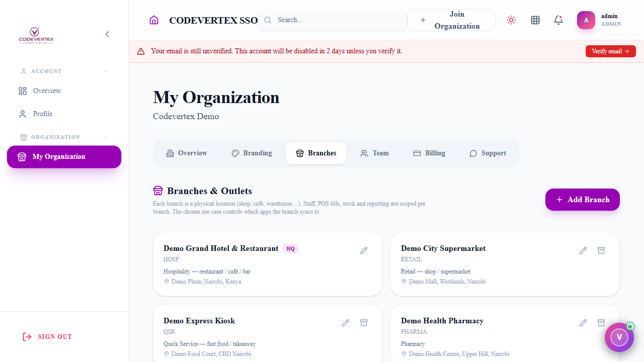Click the Add Branch button

(583, 200)
